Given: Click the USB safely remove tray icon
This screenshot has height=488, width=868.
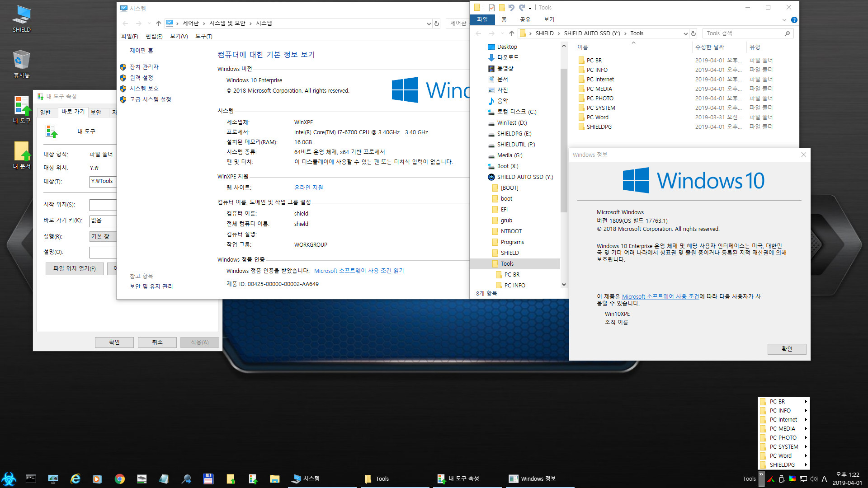Looking at the screenshot, I should pyautogui.click(x=782, y=479).
